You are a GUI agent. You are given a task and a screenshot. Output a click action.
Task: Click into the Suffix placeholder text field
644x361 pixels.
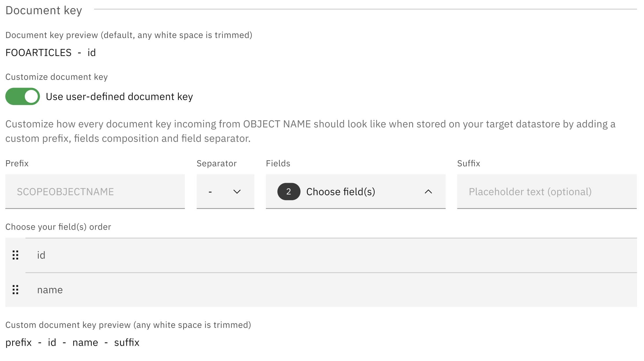tap(547, 191)
